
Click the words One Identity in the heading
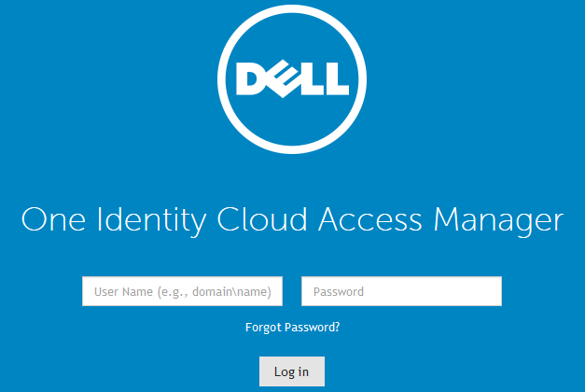113,220
